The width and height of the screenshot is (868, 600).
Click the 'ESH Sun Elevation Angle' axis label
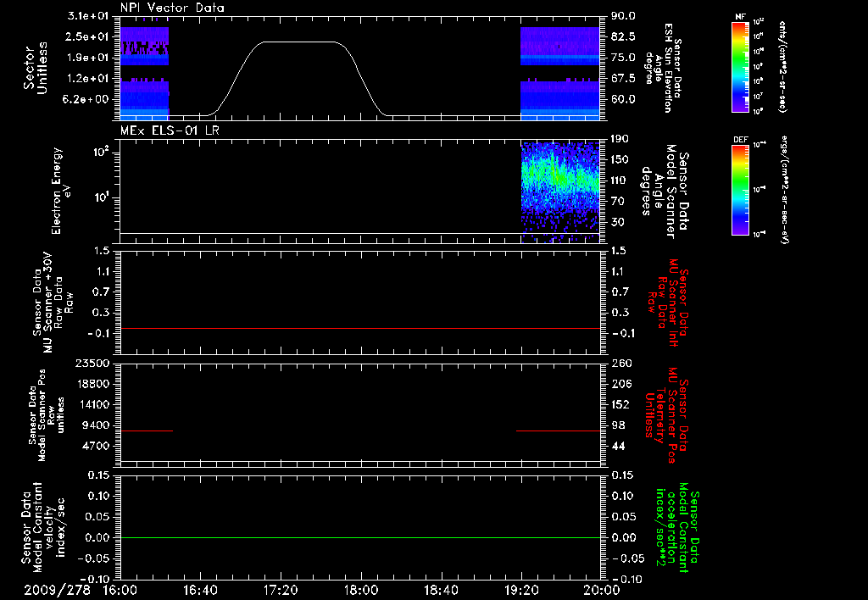[663, 68]
